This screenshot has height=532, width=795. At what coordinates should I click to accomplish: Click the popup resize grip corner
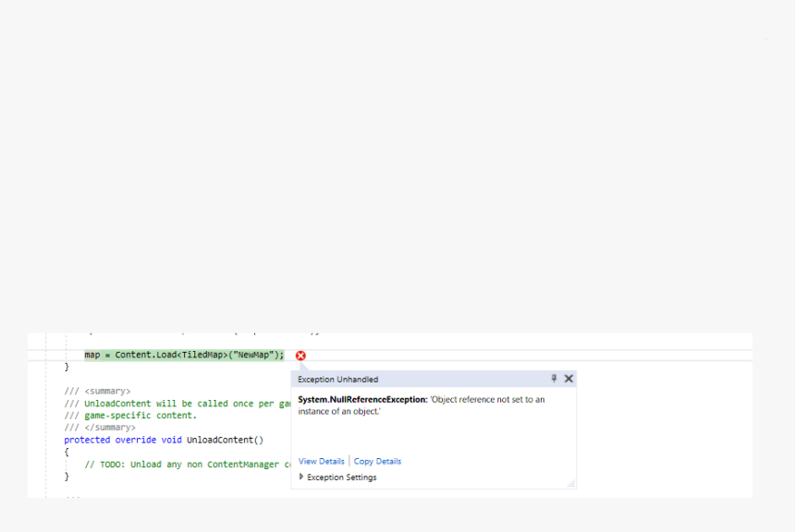571,484
